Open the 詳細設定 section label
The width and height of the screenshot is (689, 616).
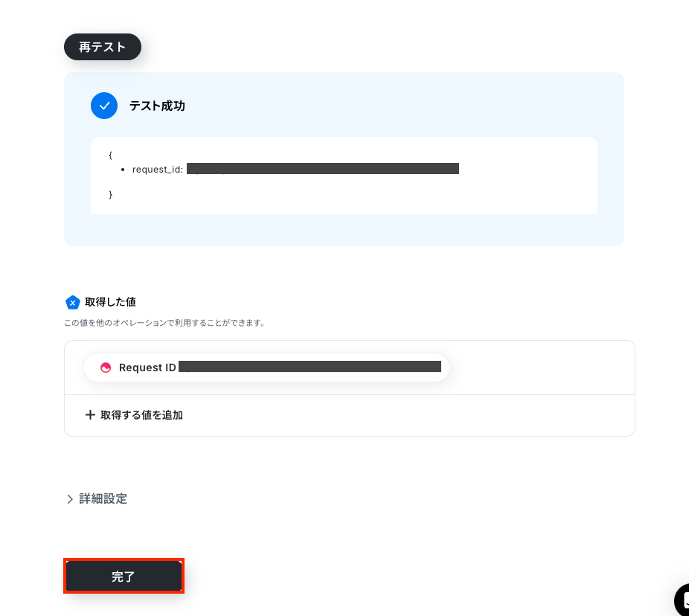point(103,498)
